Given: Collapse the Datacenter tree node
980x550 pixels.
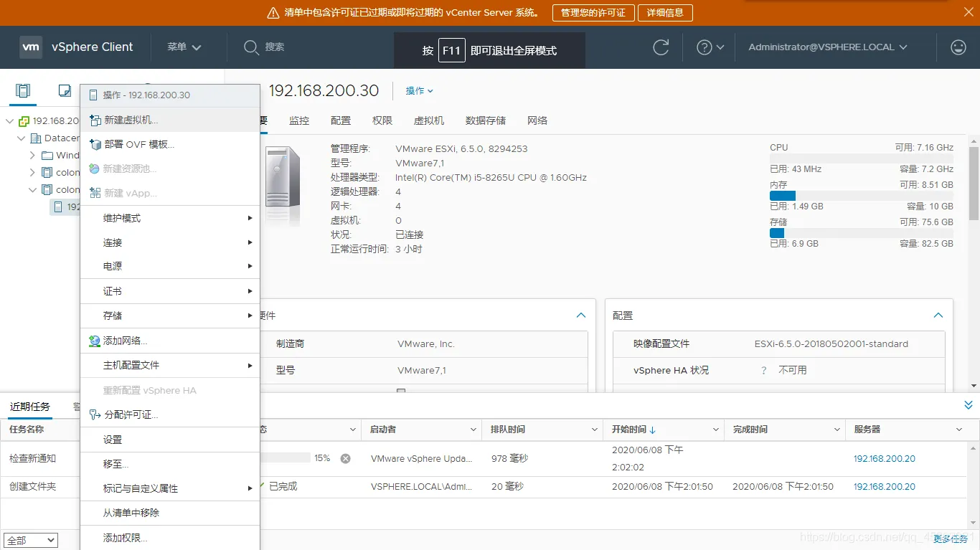Looking at the screenshot, I should point(20,138).
